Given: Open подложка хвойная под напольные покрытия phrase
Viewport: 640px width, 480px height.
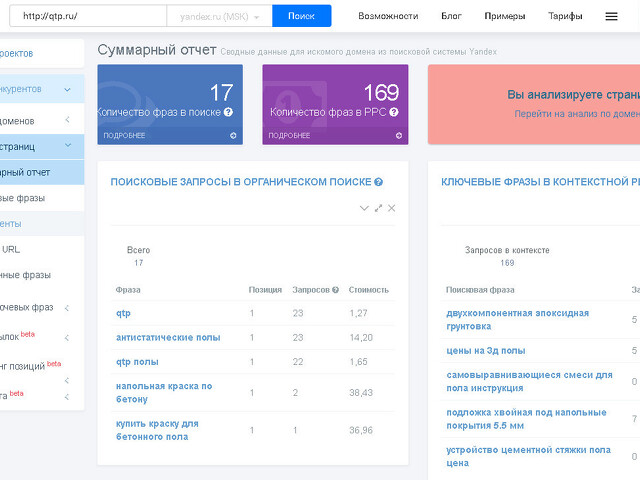Looking at the screenshot, I should [x=527, y=419].
